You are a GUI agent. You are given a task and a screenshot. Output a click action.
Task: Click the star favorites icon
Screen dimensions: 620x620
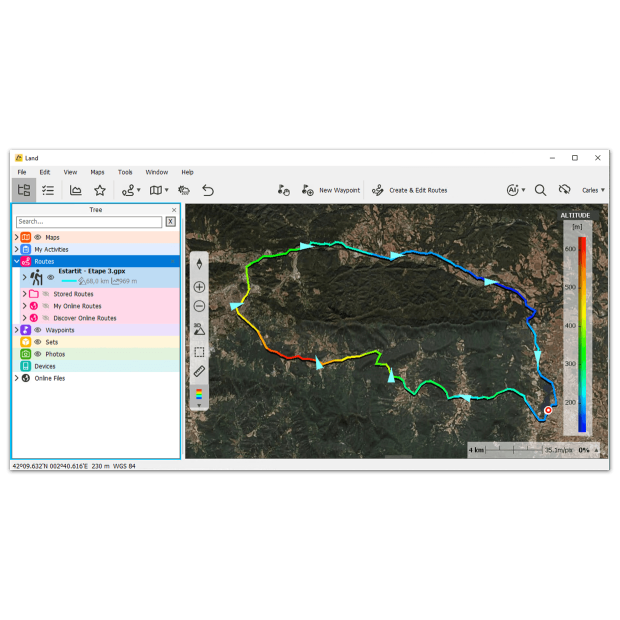pos(100,190)
